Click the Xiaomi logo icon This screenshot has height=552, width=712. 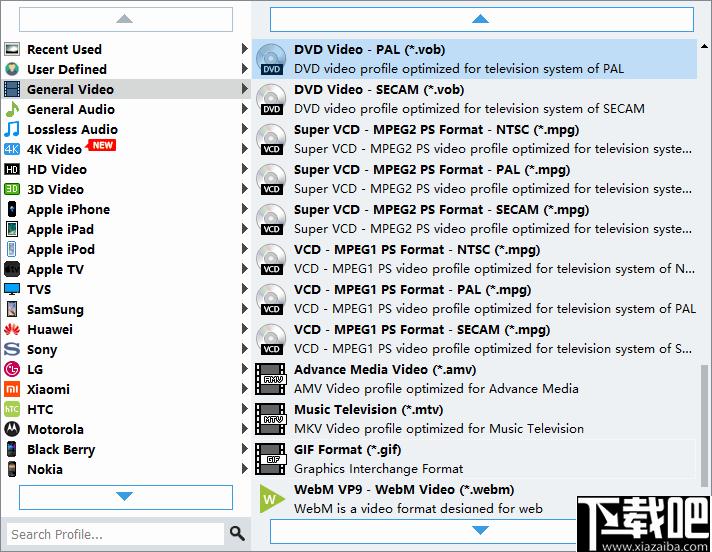12,389
